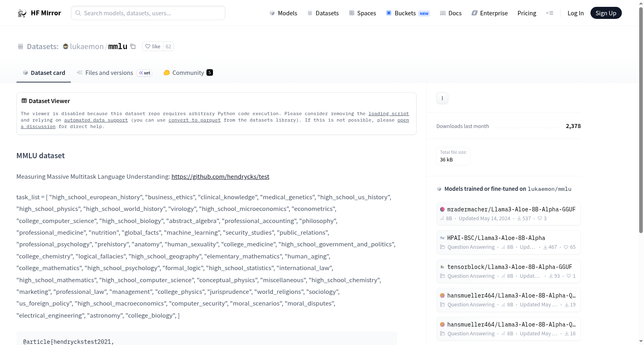Image resolution: width=644 pixels, height=345 pixels.
Task: Click the HF Mirror logo icon
Action: [22, 13]
